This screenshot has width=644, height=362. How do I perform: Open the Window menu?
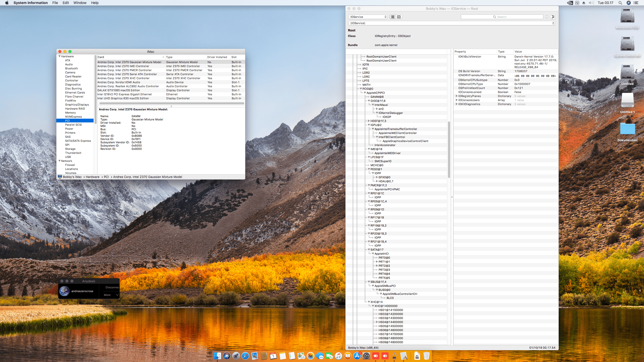tap(80, 3)
